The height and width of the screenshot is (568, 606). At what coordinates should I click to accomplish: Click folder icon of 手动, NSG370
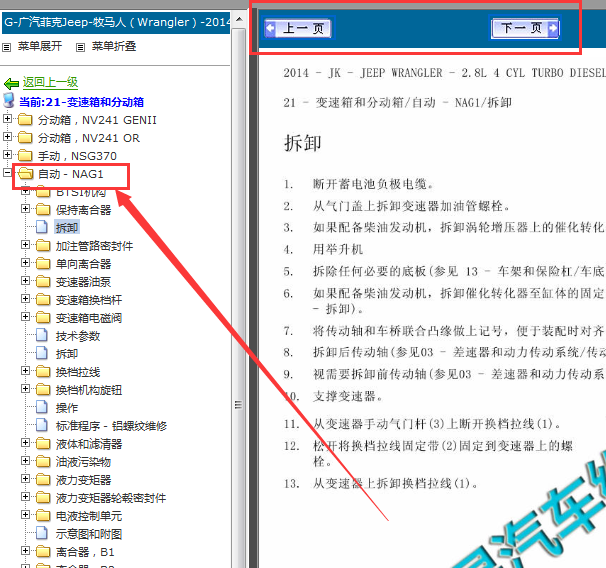25,155
